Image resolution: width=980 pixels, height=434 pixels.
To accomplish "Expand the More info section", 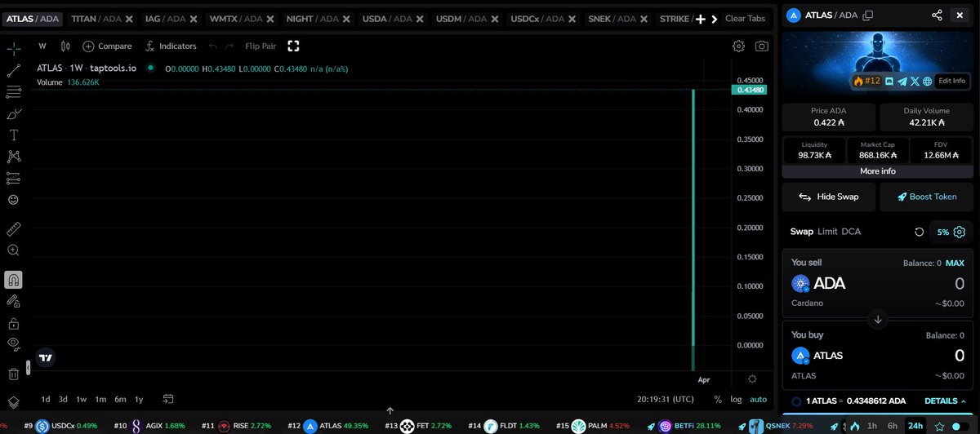I will click(x=878, y=171).
